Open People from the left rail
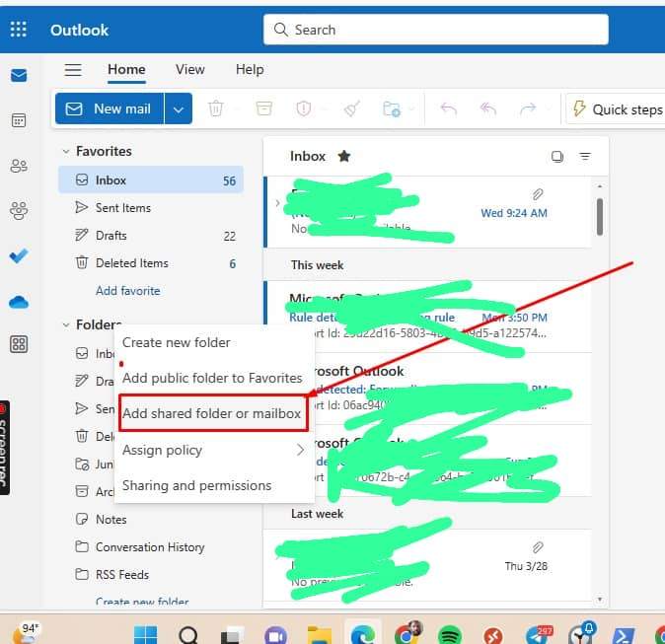Viewport: 665px width, 644px height. point(19,166)
